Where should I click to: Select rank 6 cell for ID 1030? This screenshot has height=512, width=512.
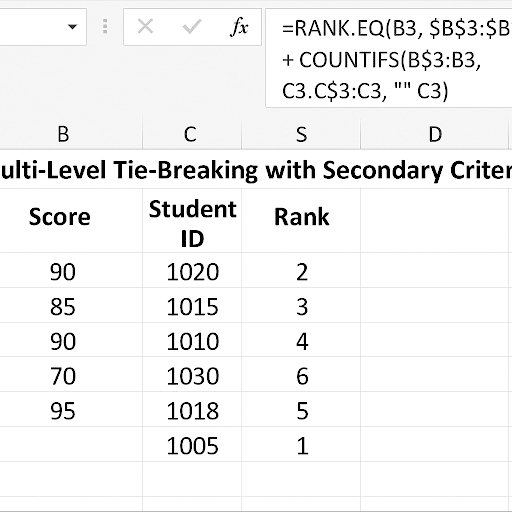point(301,374)
